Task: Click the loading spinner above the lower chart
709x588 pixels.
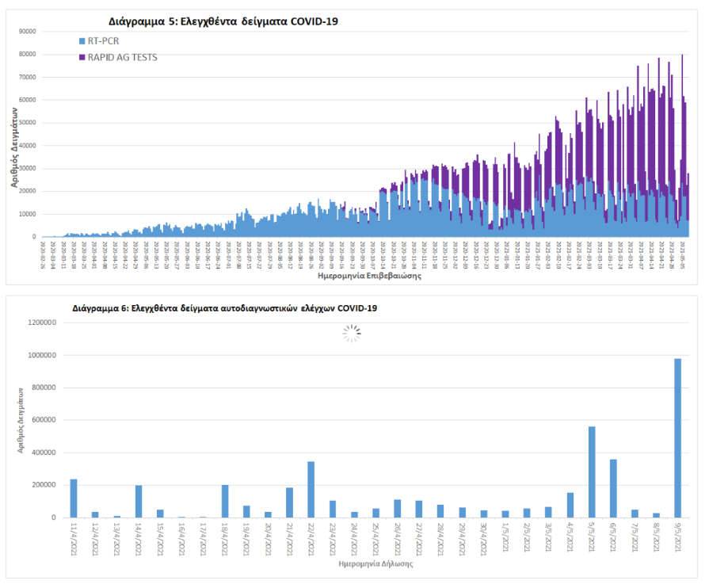Action: [x=351, y=334]
